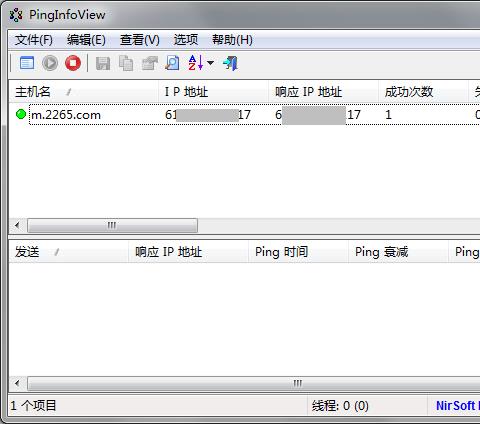
Task: Click the NirSoft link in status bar
Action: coord(457,406)
